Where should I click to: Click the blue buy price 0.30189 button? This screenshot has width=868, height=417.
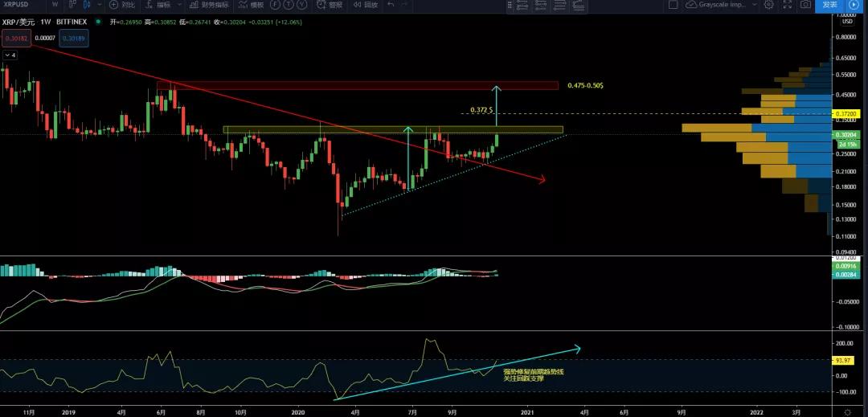point(74,38)
